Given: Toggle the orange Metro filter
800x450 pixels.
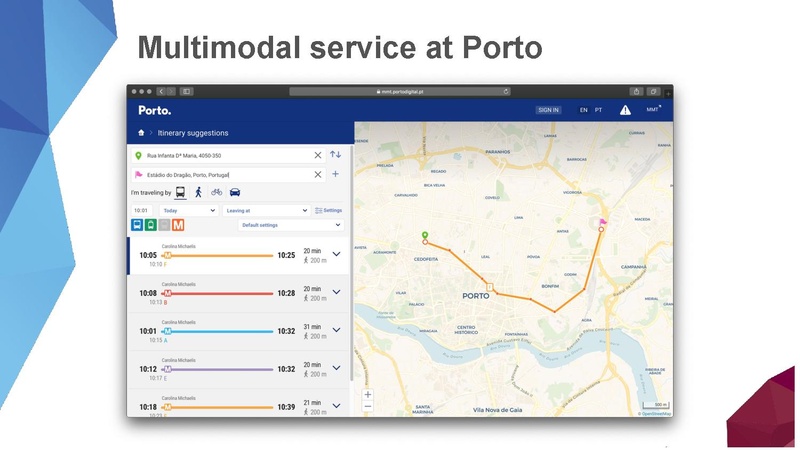Looking at the screenshot, I should (178, 224).
